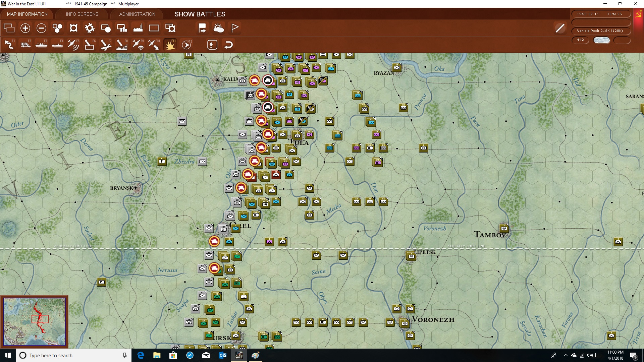
Task: Show weather with the sun-cloud icon
Action: (x=219, y=28)
